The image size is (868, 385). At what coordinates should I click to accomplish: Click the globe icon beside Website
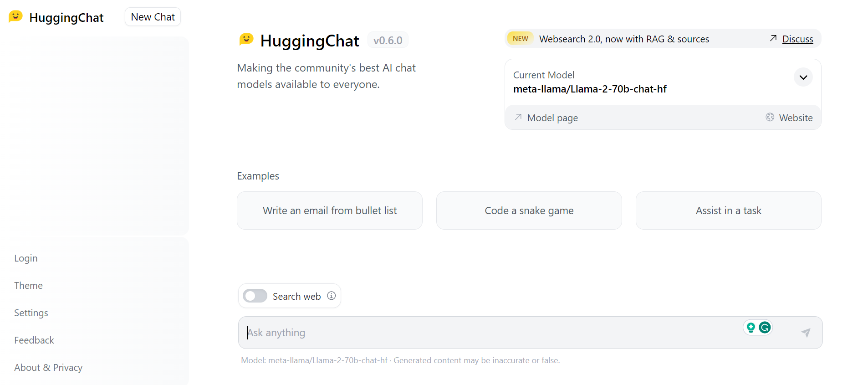pyautogui.click(x=770, y=117)
